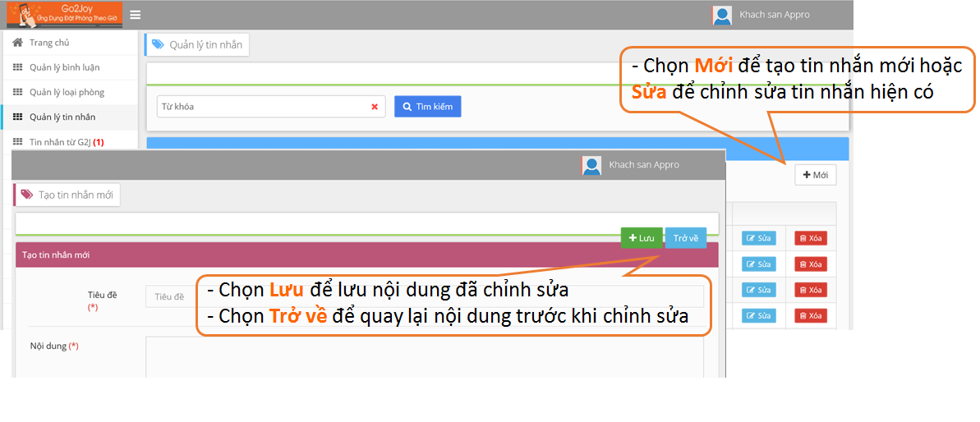Click the last Xóa delete button
The width and height of the screenshot is (980, 422).
point(811,317)
